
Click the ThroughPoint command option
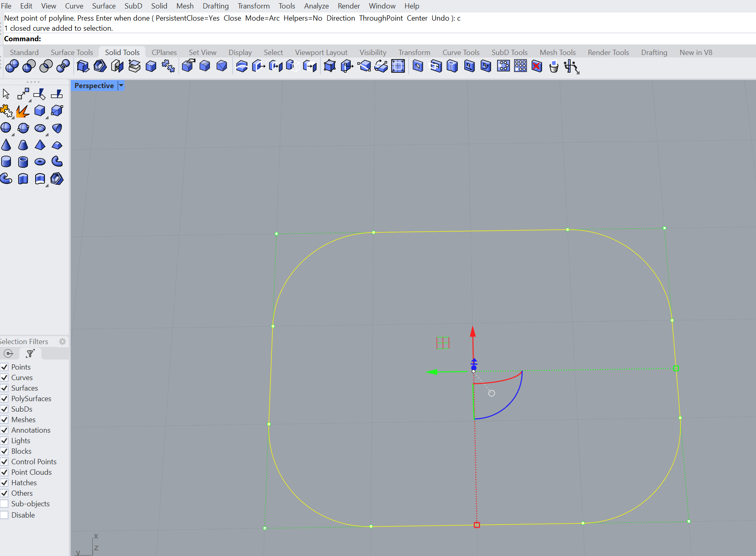381,18
